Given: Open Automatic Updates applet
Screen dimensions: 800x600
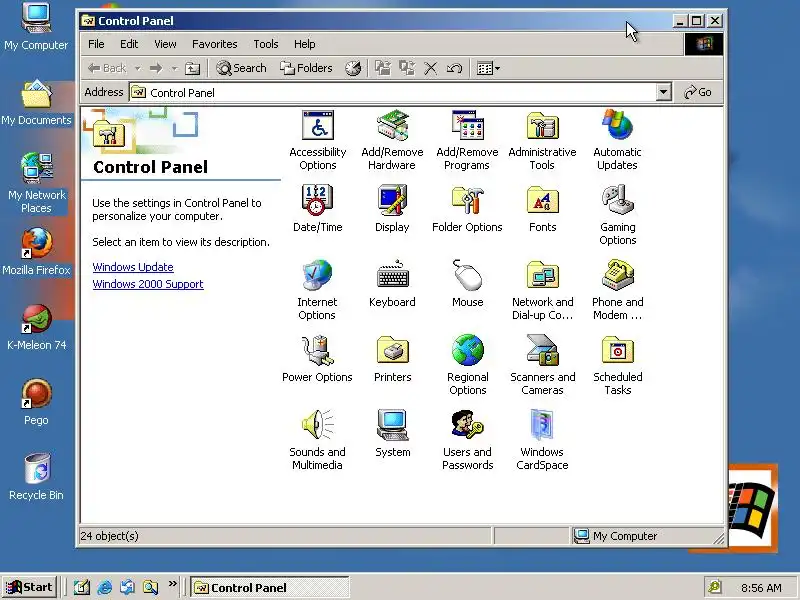Looking at the screenshot, I should tap(617, 140).
